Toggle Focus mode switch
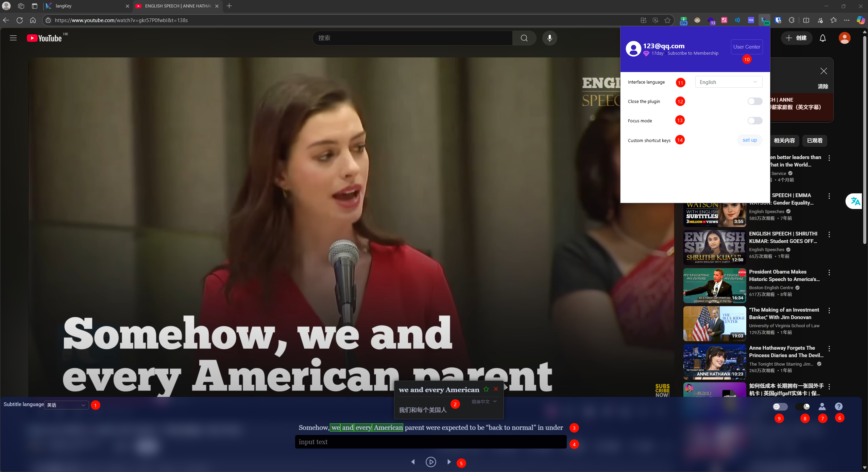This screenshot has height=472, width=868. coord(755,121)
